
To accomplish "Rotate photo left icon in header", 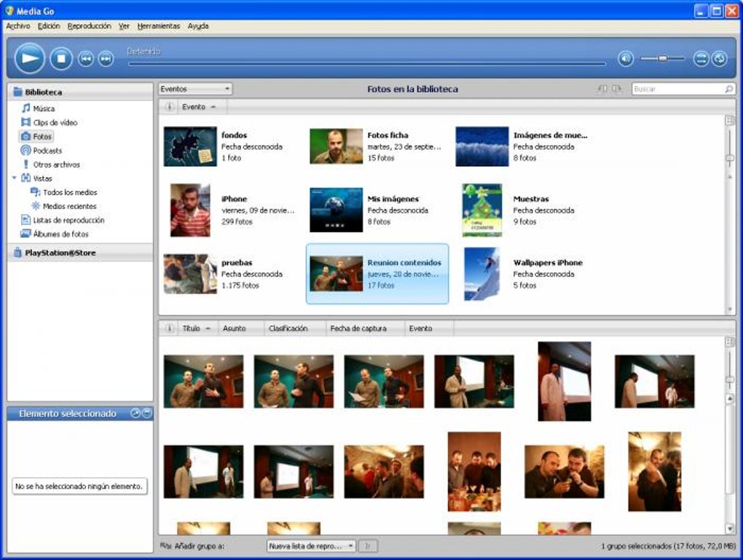I will point(603,89).
